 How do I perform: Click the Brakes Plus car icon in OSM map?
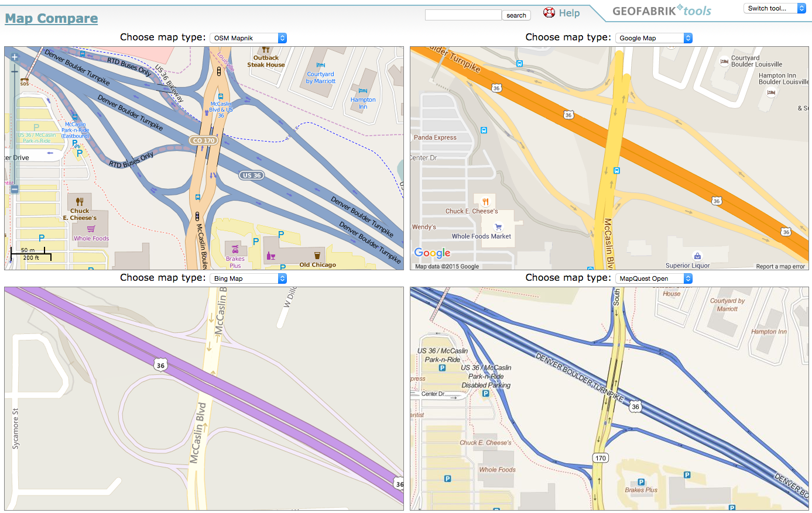pyautogui.click(x=235, y=249)
